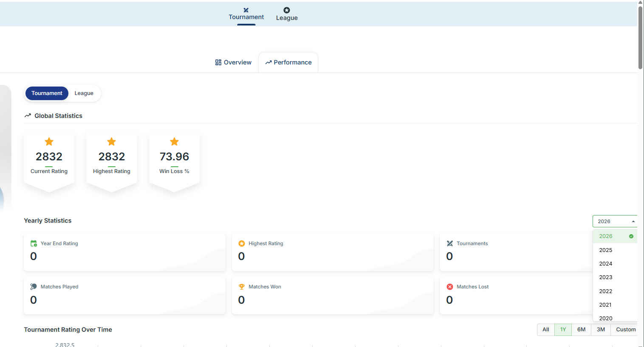The width and height of the screenshot is (644, 347).
Task: Click the Year End Rating calendar icon
Action: (x=34, y=243)
